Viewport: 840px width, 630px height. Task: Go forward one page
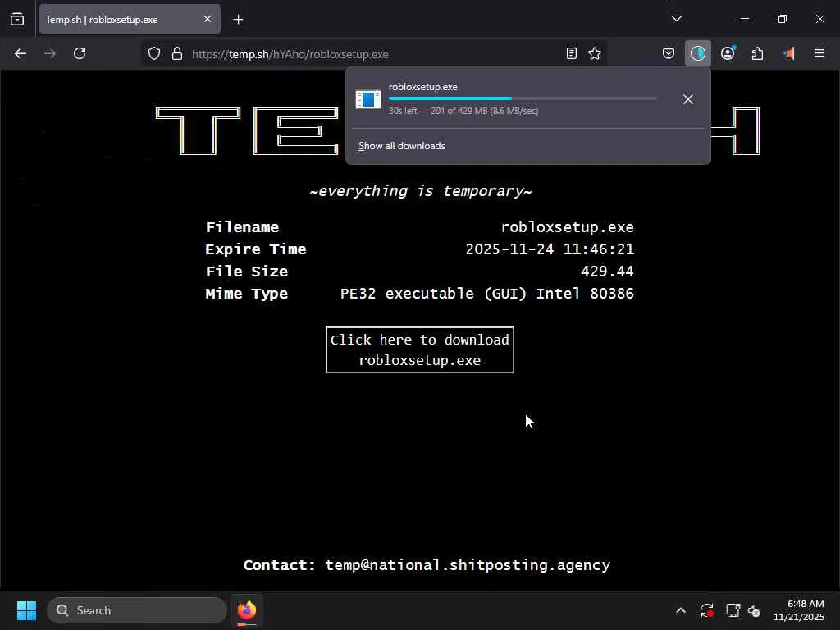(x=50, y=53)
